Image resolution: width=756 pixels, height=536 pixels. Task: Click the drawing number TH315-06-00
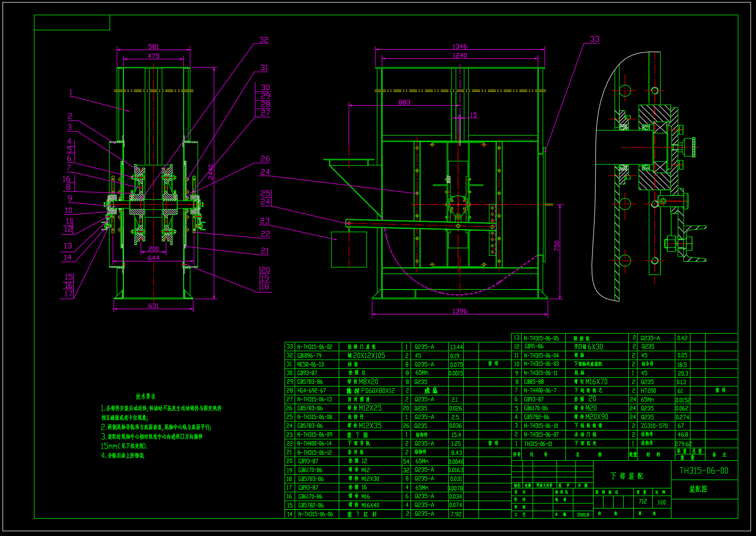click(704, 471)
